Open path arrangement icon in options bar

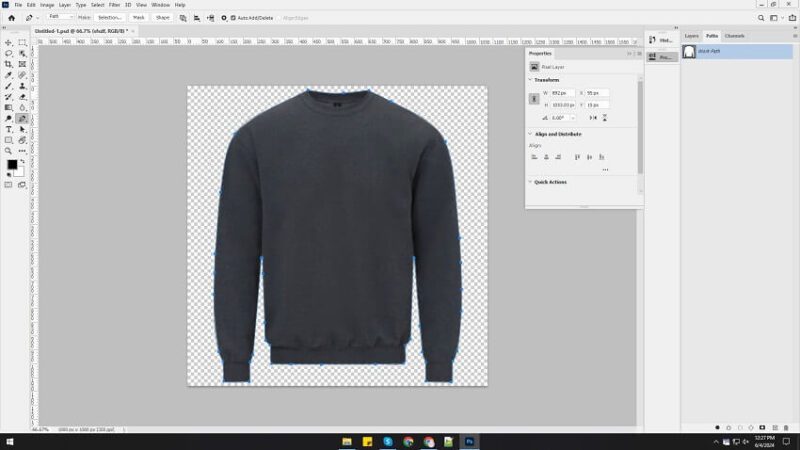211,18
